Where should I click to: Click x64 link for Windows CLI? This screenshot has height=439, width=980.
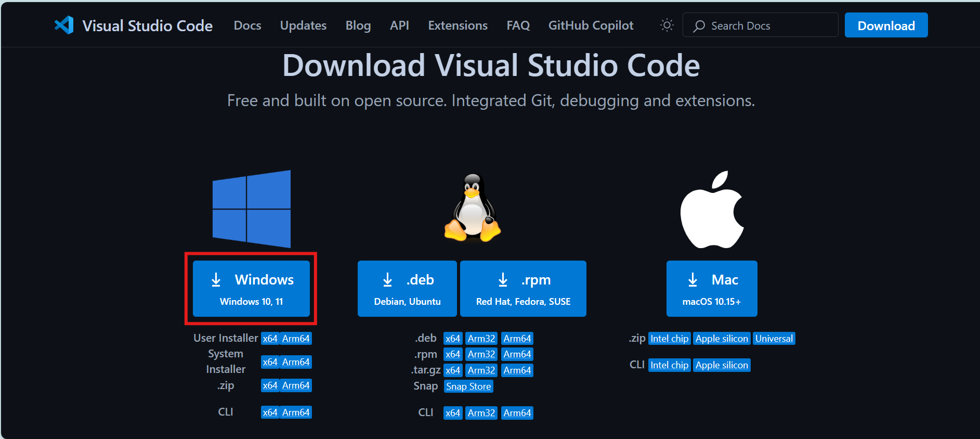coord(270,412)
